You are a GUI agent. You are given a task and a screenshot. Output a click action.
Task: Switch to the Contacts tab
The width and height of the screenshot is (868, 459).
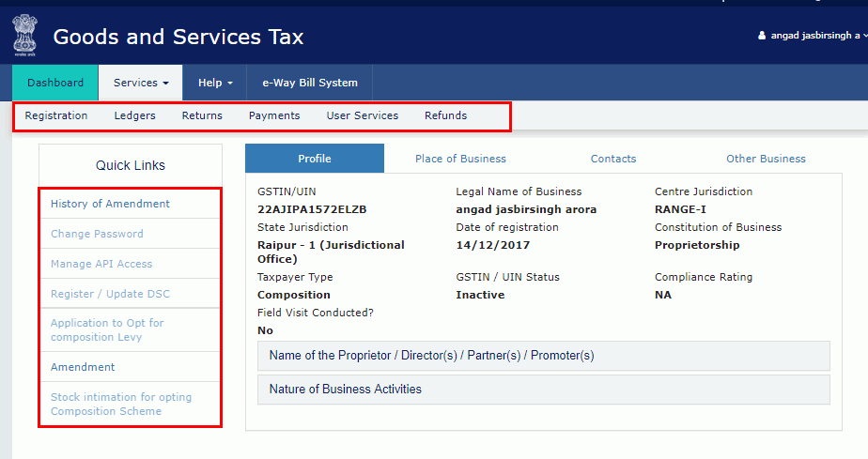click(613, 159)
